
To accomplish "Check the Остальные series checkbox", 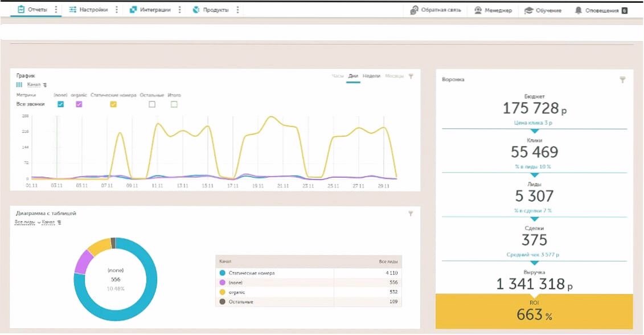I will 152,104.
